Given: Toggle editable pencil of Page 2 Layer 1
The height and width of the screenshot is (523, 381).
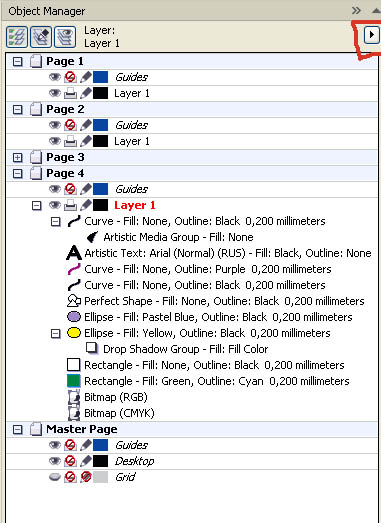Looking at the screenshot, I should (x=86, y=141).
